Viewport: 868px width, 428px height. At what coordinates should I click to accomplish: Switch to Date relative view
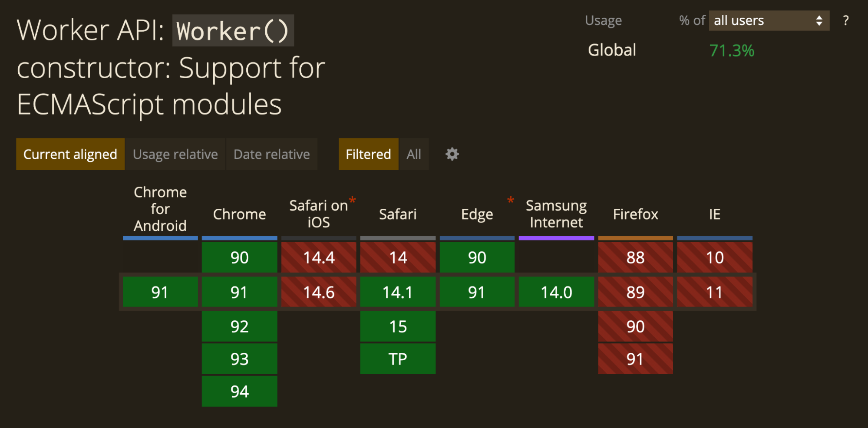tap(271, 154)
